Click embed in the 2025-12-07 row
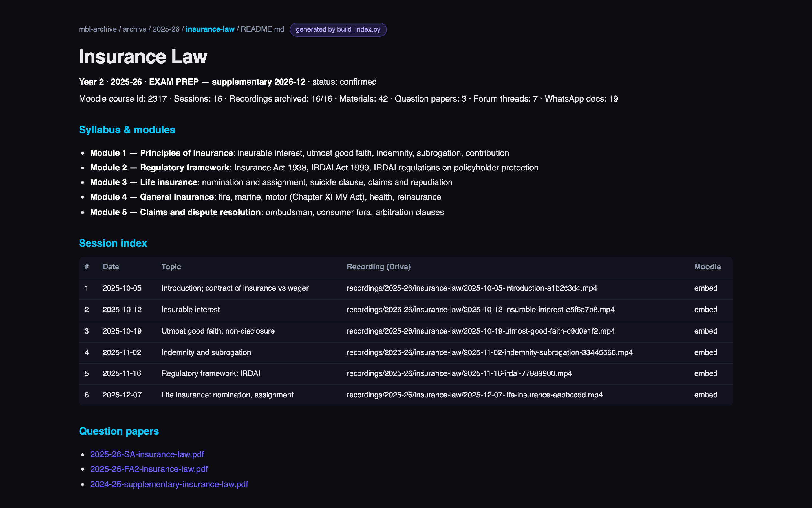The height and width of the screenshot is (508, 812). click(706, 395)
